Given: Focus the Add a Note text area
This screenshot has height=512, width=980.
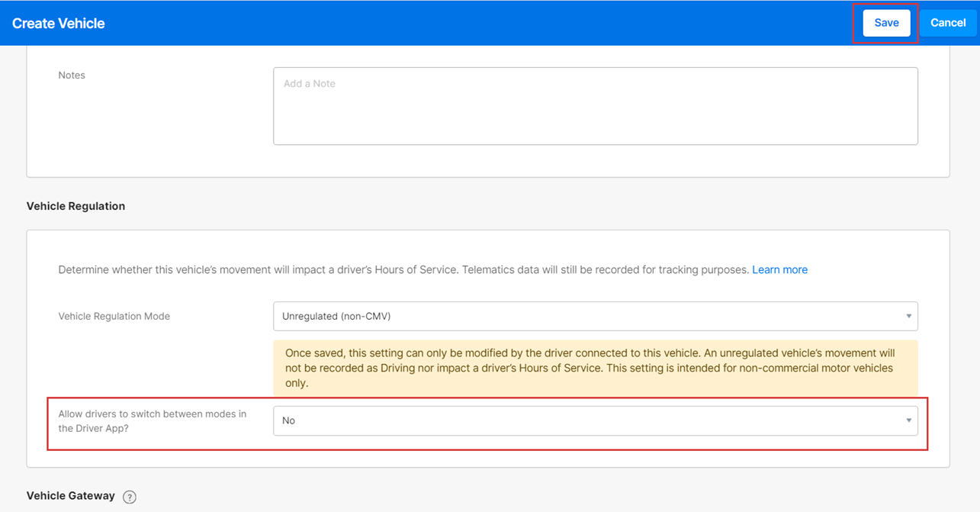Looking at the screenshot, I should click(x=595, y=106).
